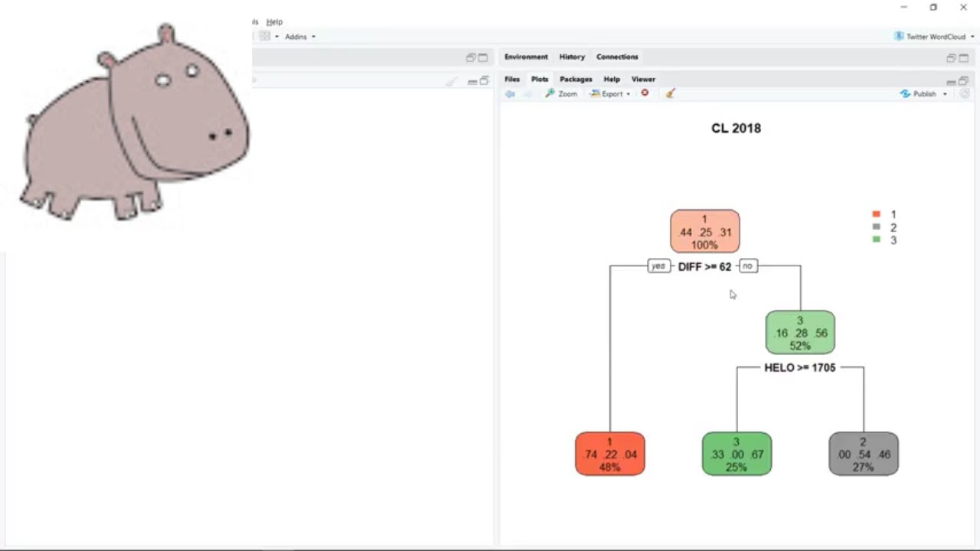Viewport: 980px width, 551px height.
Task: Restore the Plots pane size
Action: 963,80
